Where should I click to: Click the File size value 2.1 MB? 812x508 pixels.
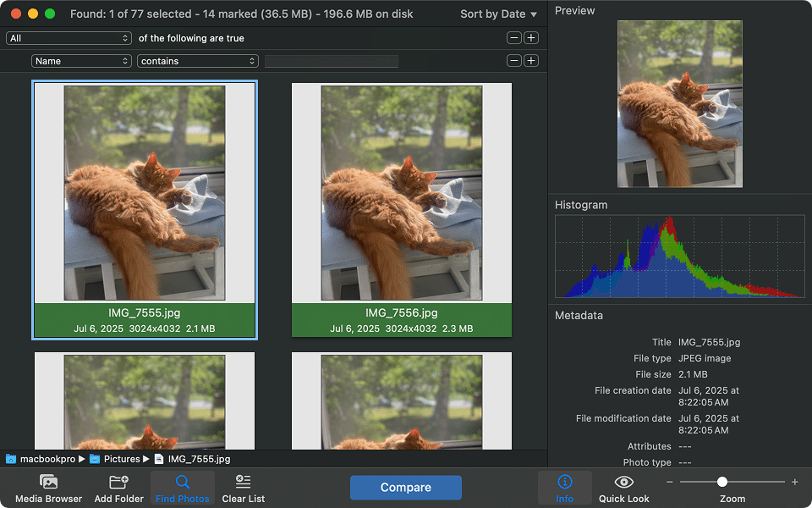[x=693, y=374]
